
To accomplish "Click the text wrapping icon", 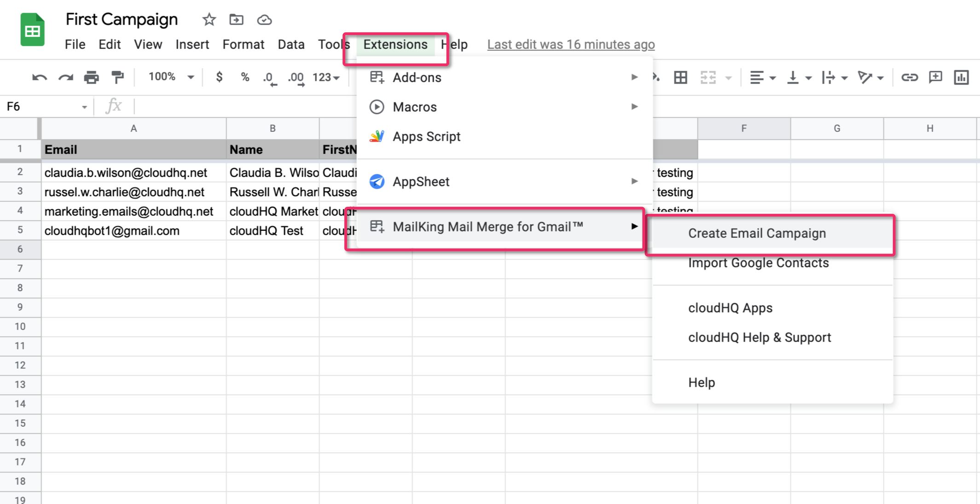I will 829,77.
